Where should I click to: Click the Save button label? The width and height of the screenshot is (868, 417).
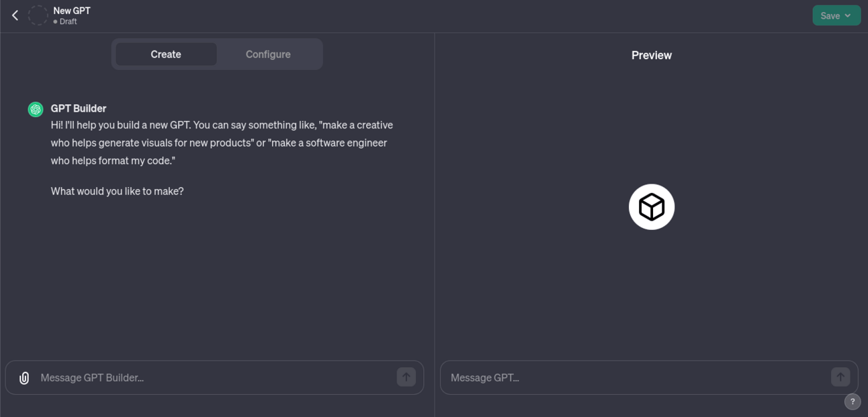coord(830,15)
